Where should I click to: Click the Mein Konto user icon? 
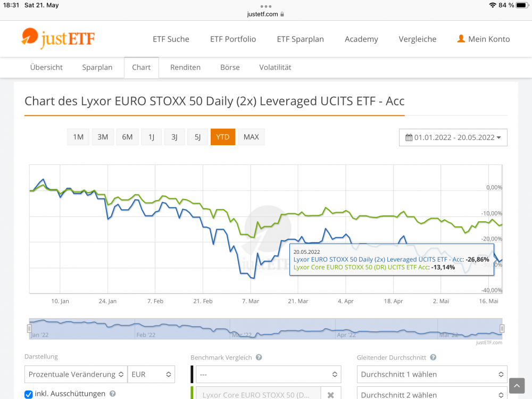coord(461,39)
